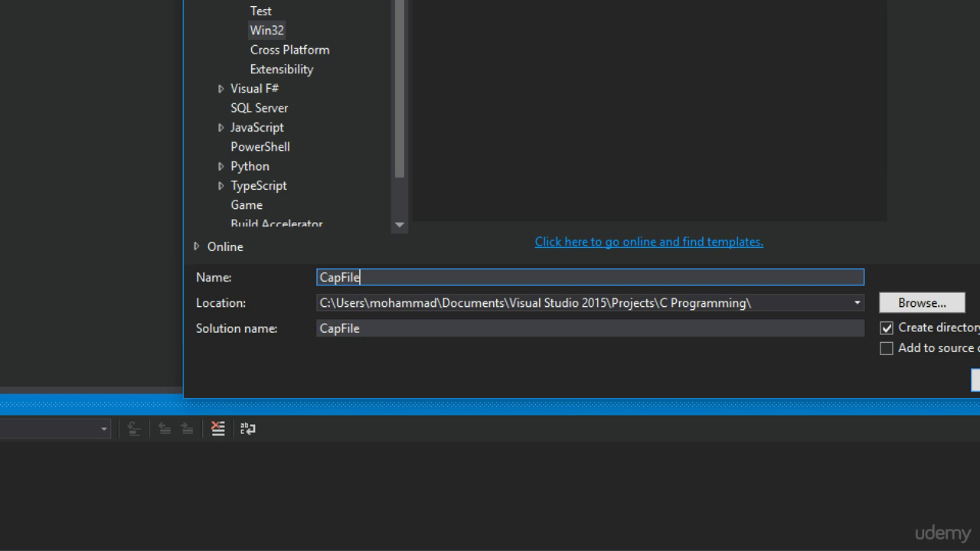980x551 pixels.
Task: Expand the Online templates section
Action: point(197,246)
